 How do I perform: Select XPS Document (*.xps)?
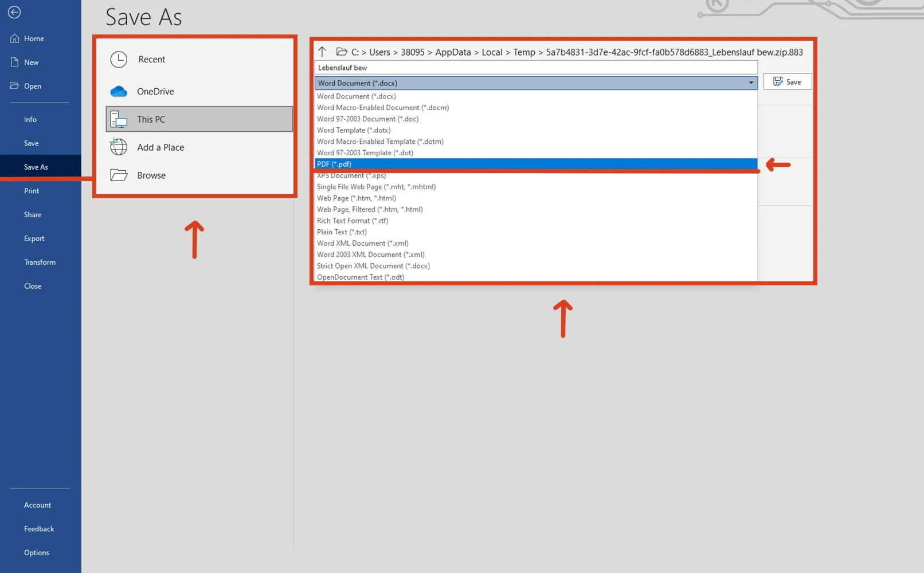[x=536, y=175]
